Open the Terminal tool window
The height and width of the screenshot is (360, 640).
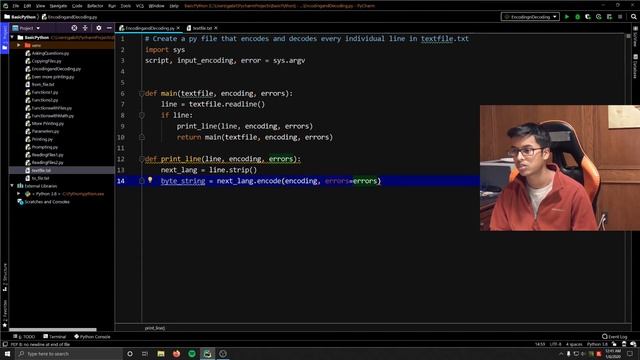55,337
